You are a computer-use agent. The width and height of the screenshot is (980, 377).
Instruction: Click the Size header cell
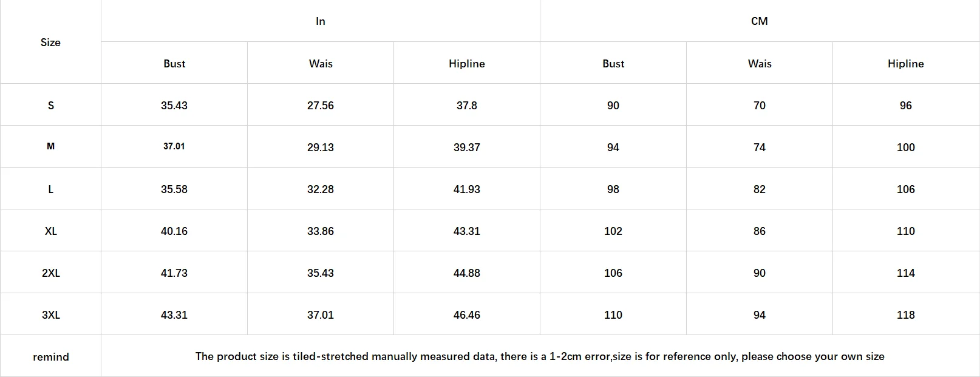pyautogui.click(x=50, y=42)
